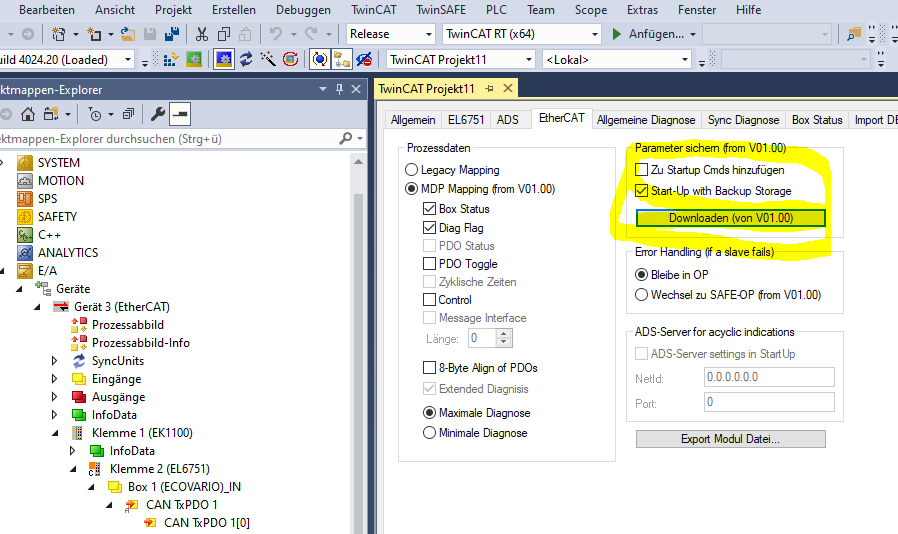This screenshot has height=534, width=898.
Task: Click the Copy icon
Action: 224,34
